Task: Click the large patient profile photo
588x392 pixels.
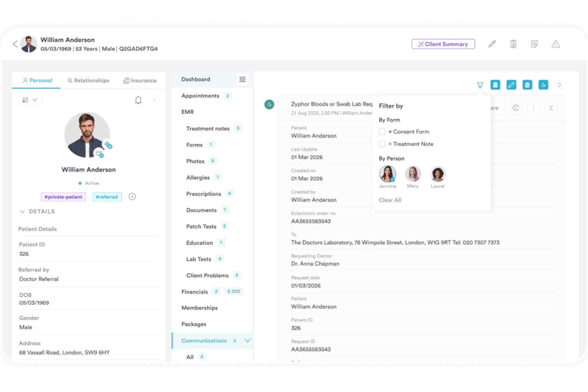Action: (x=87, y=135)
